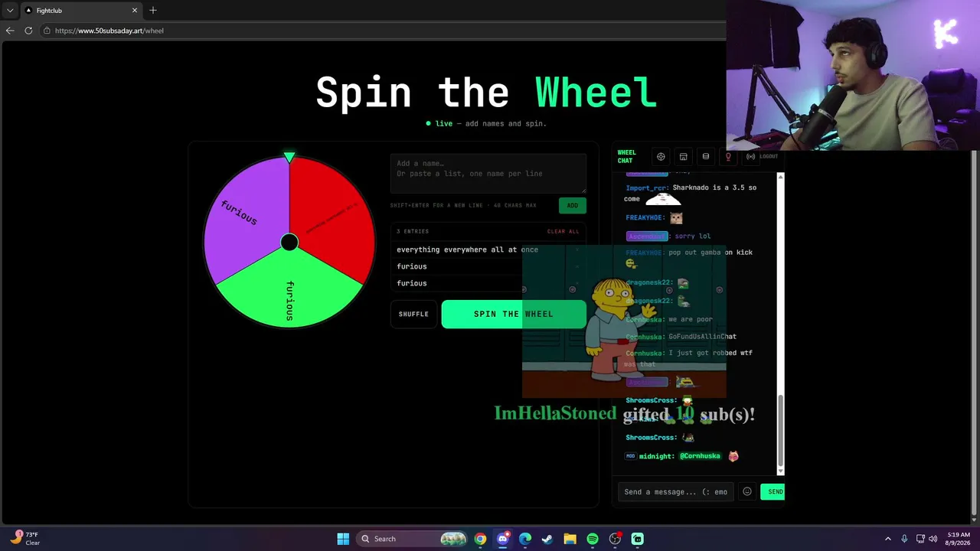980x551 pixels.
Task: Select entry 'everything everywhere all at once'
Action: (467, 249)
